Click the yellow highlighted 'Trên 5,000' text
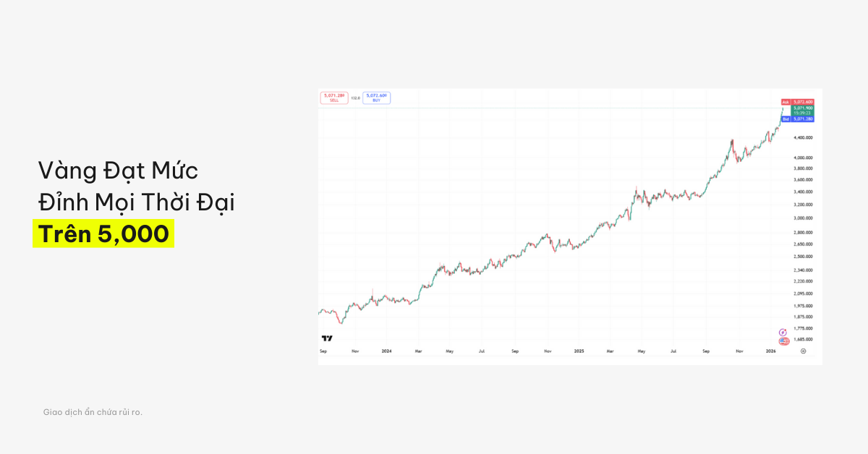 pyautogui.click(x=103, y=234)
